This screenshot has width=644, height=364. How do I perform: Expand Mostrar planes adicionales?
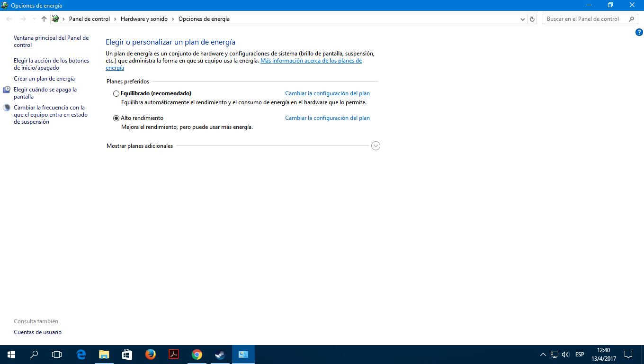pos(376,146)
